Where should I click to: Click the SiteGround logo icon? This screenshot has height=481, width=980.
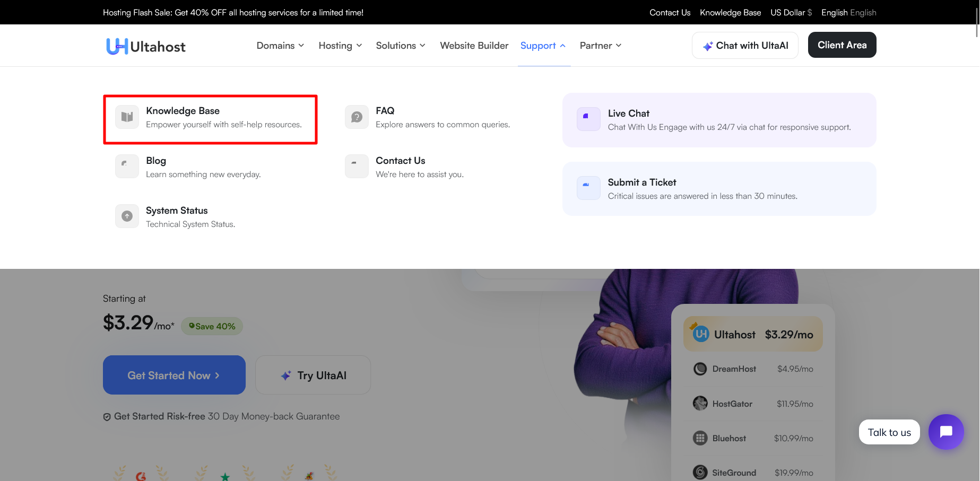(700, 472)
